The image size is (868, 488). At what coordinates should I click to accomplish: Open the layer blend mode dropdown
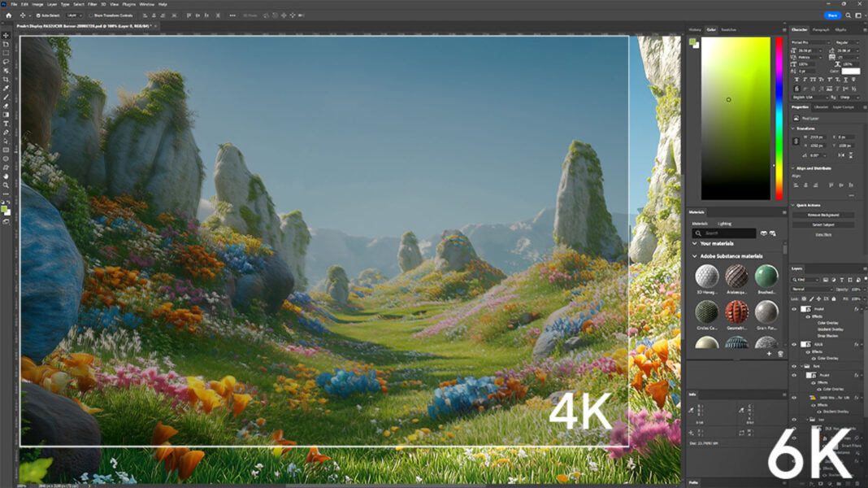click(x=812, y=288)
